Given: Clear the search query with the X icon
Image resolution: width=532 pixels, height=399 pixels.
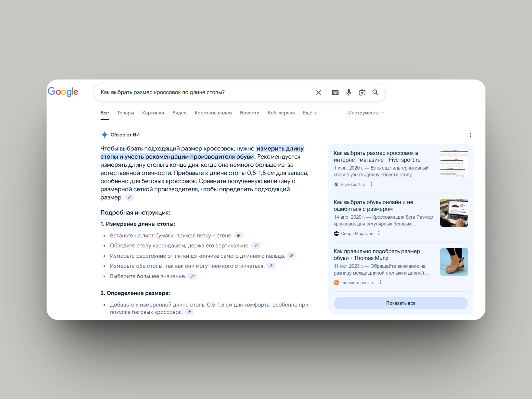Looking at the screenshot, I should (318, 93).
